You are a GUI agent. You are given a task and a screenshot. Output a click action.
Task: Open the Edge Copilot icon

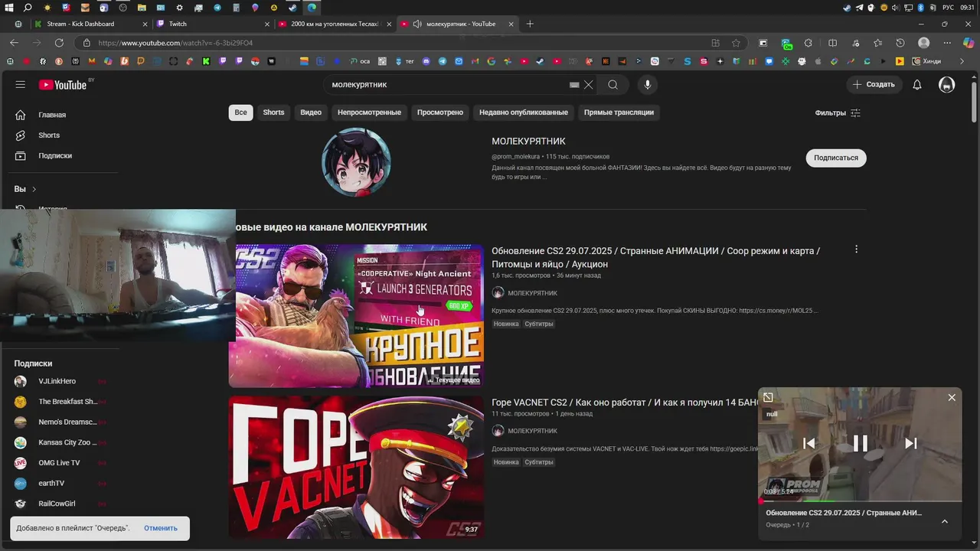point(969,43)
